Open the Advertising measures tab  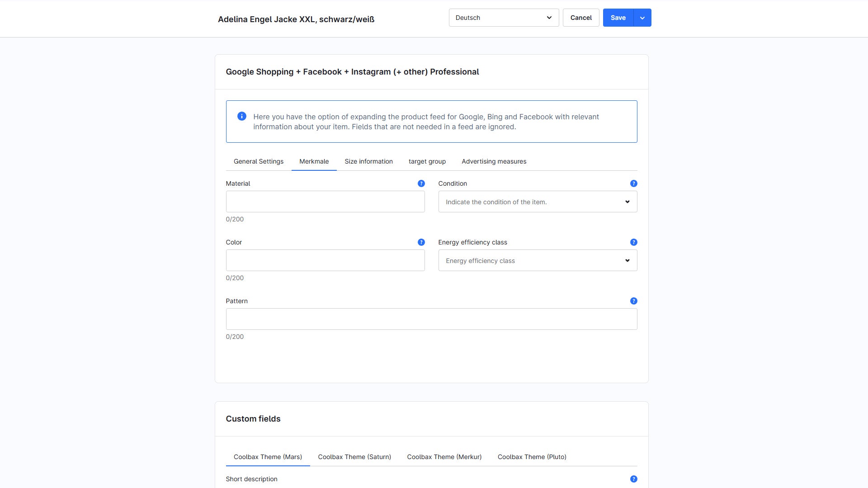click(x=494, y=161)
